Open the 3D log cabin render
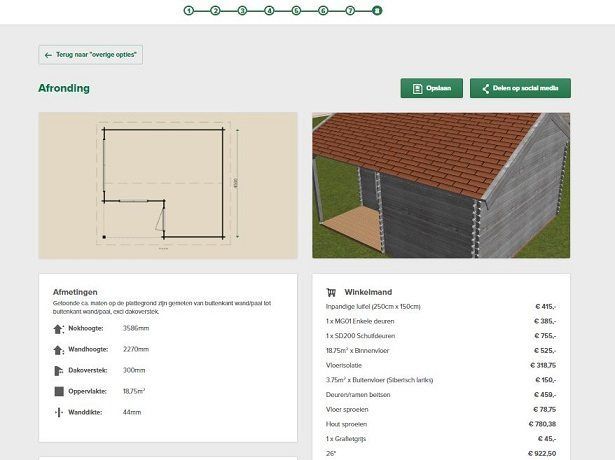615x460 pixels. [441, 185]
